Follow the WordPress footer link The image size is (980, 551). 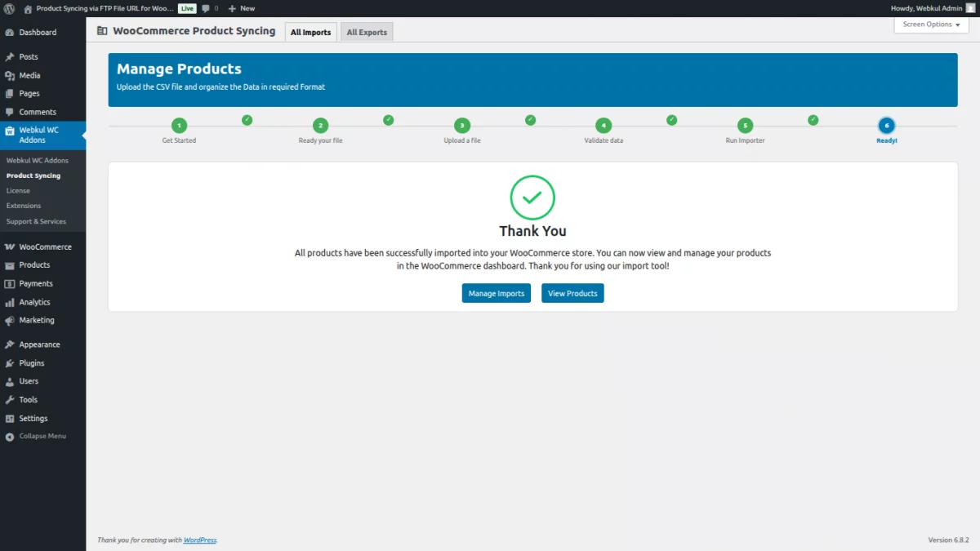tap(200, 540)
